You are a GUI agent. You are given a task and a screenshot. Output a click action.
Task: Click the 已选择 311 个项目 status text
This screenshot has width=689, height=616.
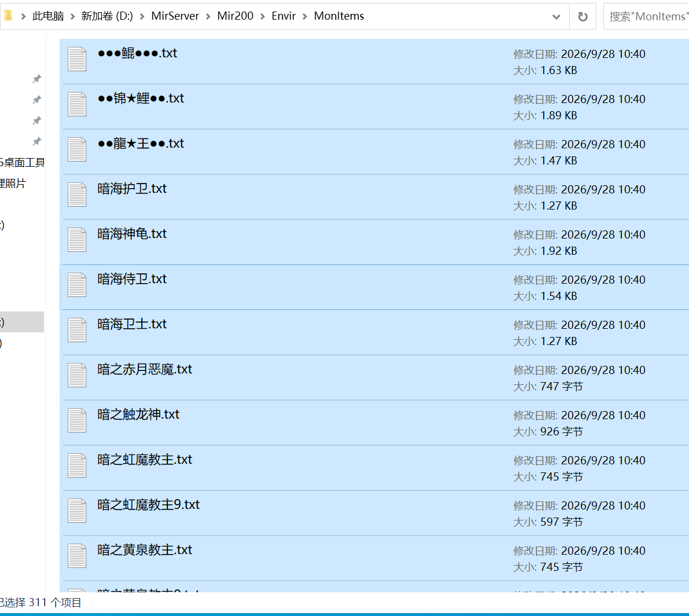[41, 603]
